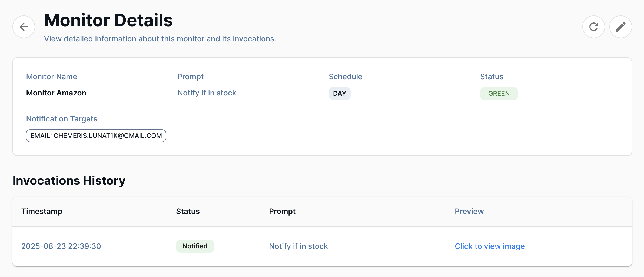
Task: Open the edit monitor pencil icon
Action: 620,27
